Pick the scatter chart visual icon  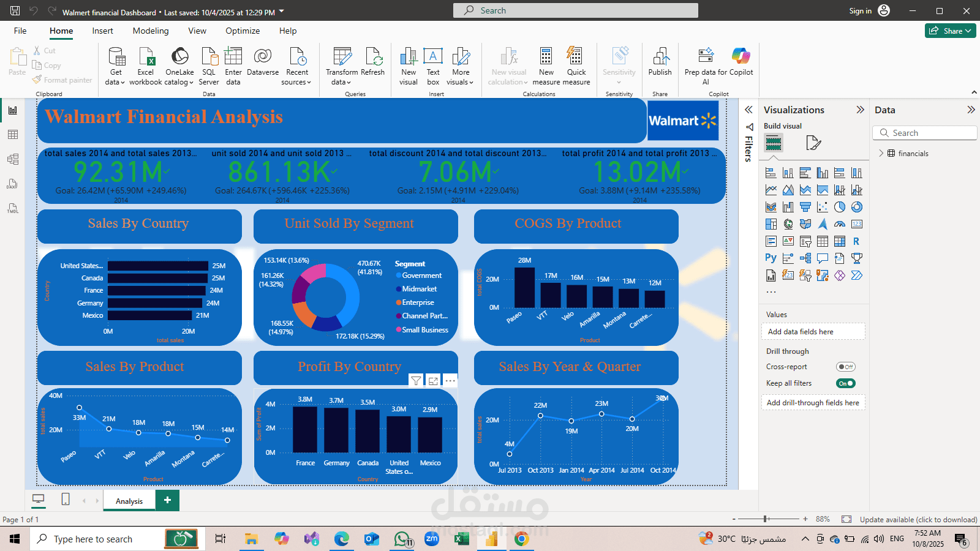(823, 207)
